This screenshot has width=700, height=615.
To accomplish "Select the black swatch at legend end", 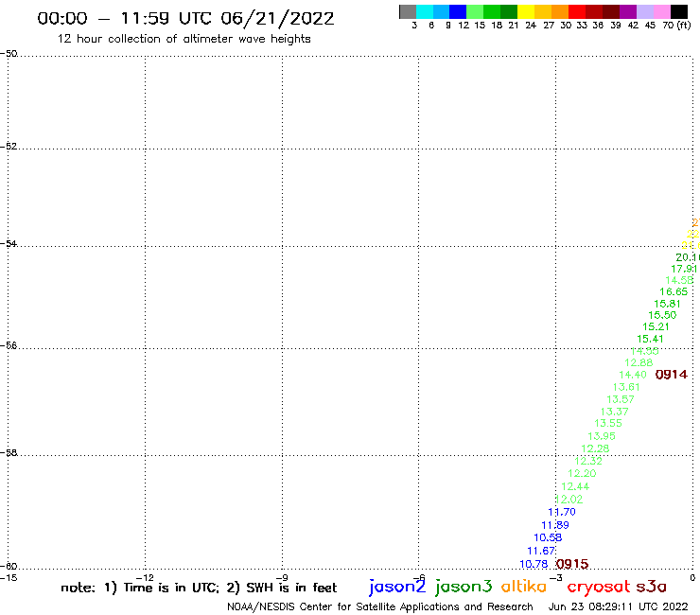I will coord(679,11).
